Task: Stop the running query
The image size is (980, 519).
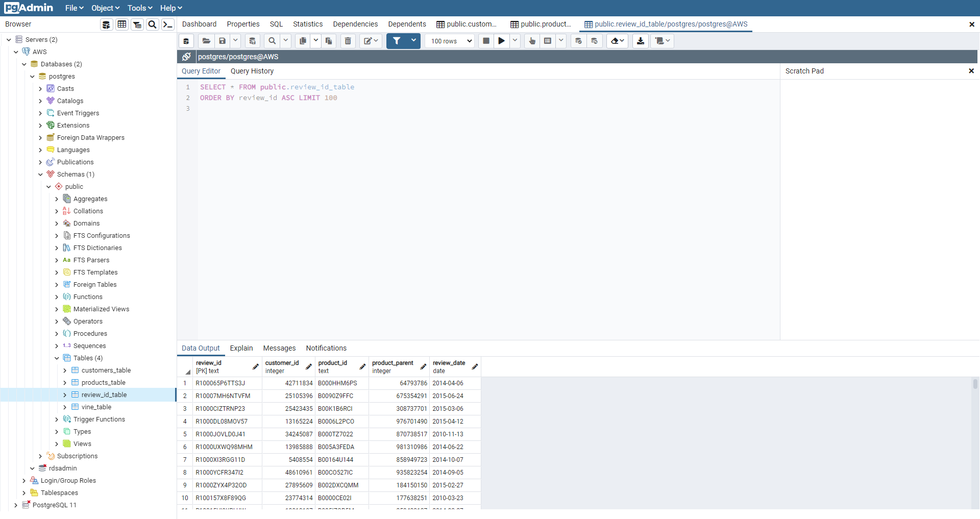Action: [486, 41]
